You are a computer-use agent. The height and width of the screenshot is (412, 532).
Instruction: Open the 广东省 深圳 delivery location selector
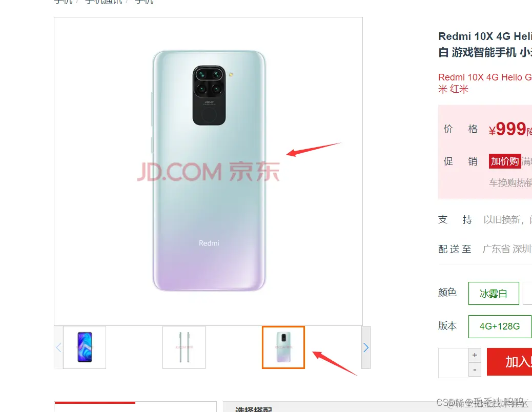(507, 249)
